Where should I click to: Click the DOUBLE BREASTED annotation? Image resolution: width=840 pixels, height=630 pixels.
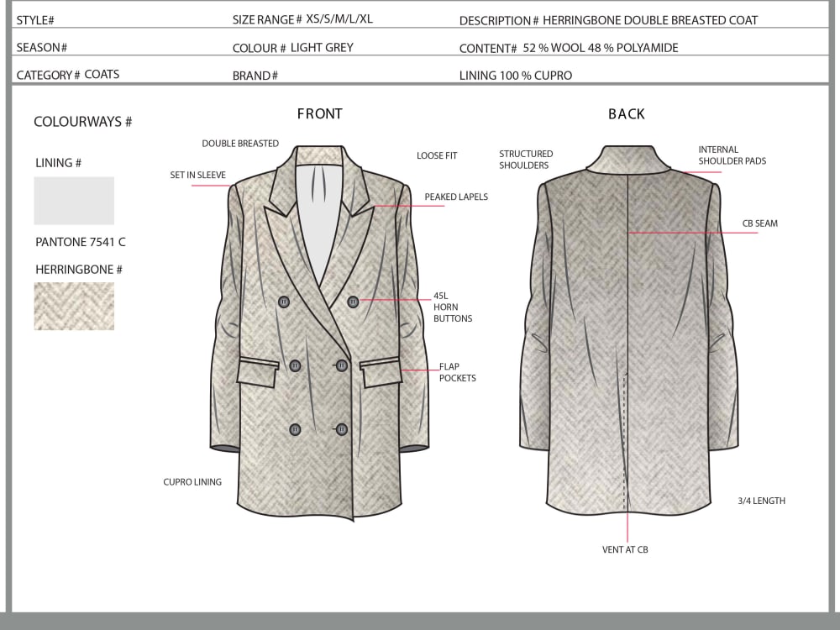(240, 144)
